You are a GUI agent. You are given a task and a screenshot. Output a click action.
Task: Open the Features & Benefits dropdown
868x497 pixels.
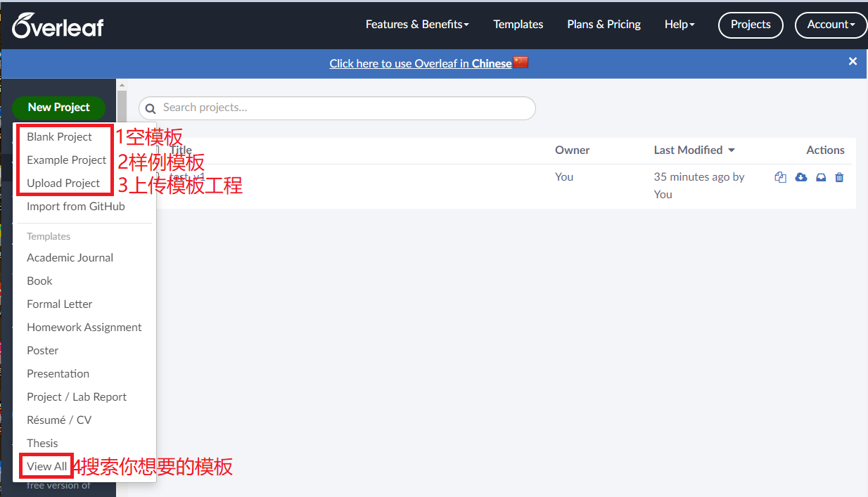pos(417,25)
